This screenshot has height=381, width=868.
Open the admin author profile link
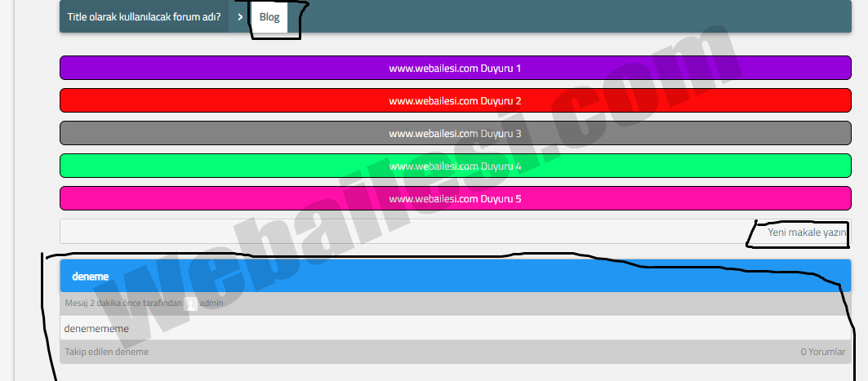tap(211, 303)
